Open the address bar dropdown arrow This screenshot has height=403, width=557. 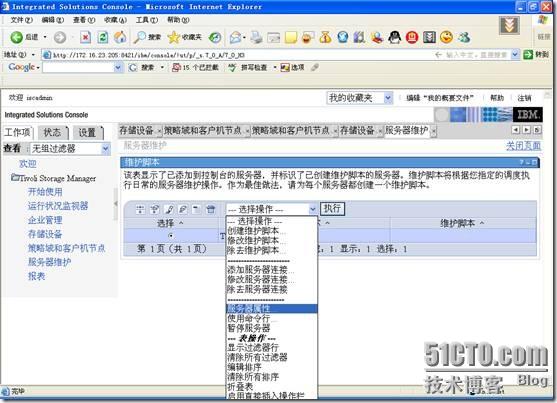coord(515,55)
